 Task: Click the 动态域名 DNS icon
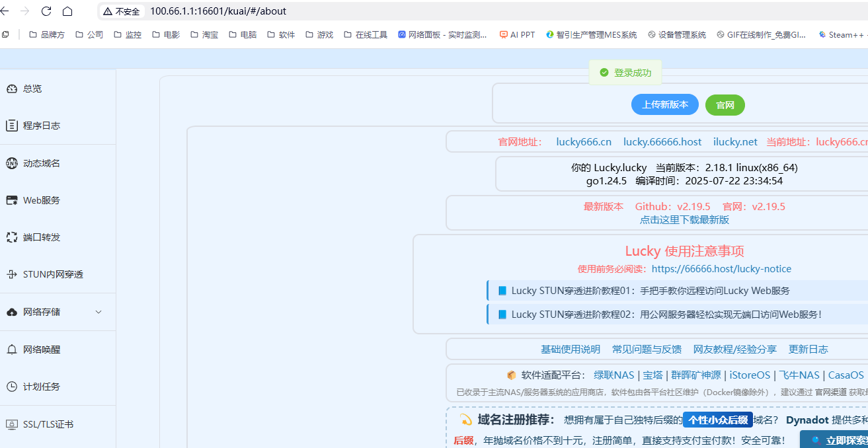[12, 163]
